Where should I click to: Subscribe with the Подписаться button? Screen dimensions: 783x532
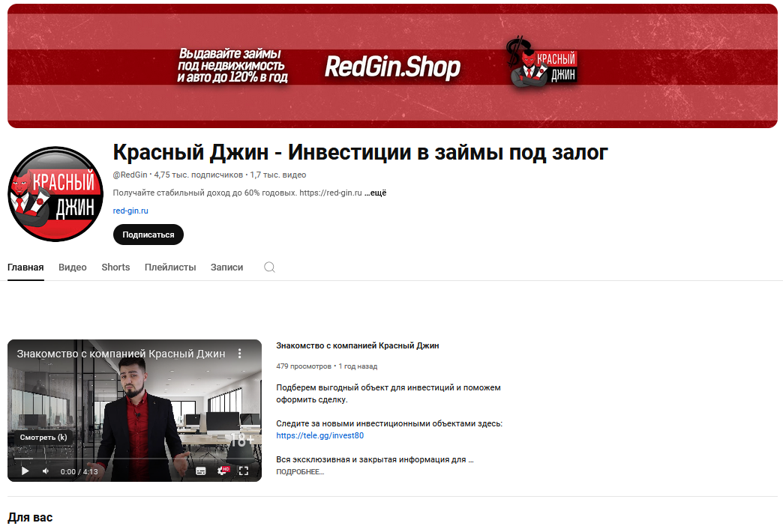tap(148, 235)
